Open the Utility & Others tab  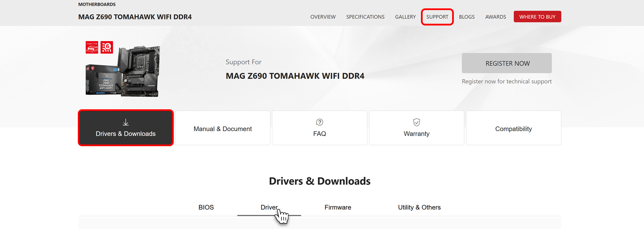tap(419, 208)
